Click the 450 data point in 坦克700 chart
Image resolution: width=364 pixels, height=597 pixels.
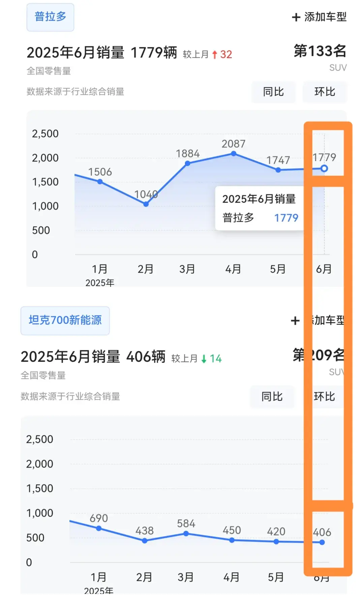(x=232, y=540)
